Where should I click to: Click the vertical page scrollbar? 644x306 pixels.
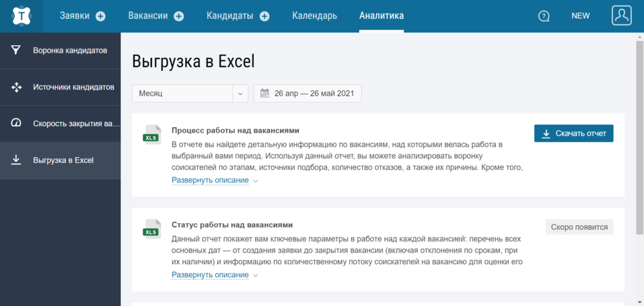639,137
